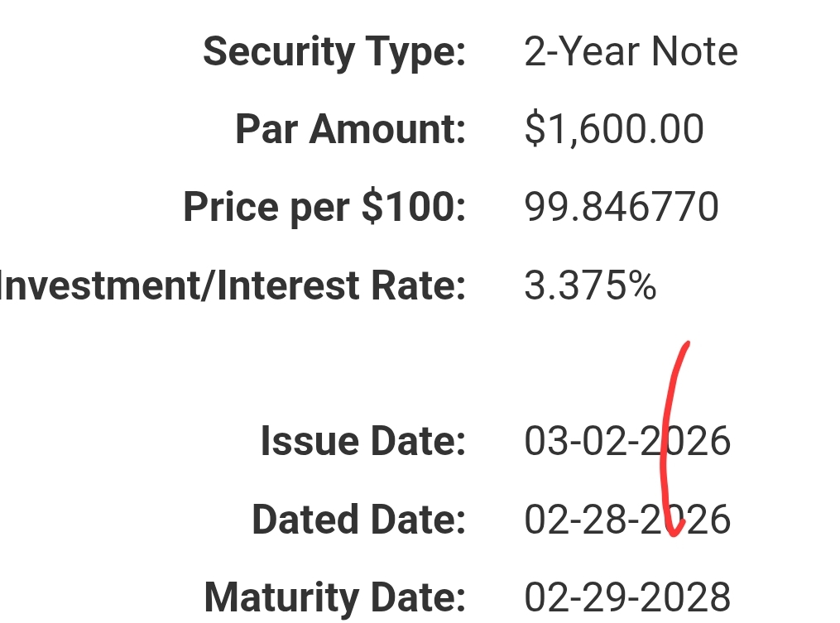Select the 99.846770 price value
The height and width of the screenshot is (623, 840).
tap(622, 208)
